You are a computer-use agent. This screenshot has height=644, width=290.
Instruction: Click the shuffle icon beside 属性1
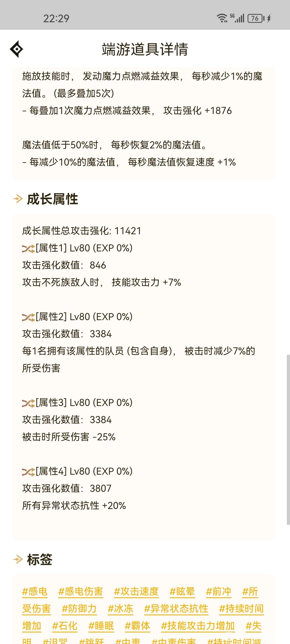click(x=28, y=248)
